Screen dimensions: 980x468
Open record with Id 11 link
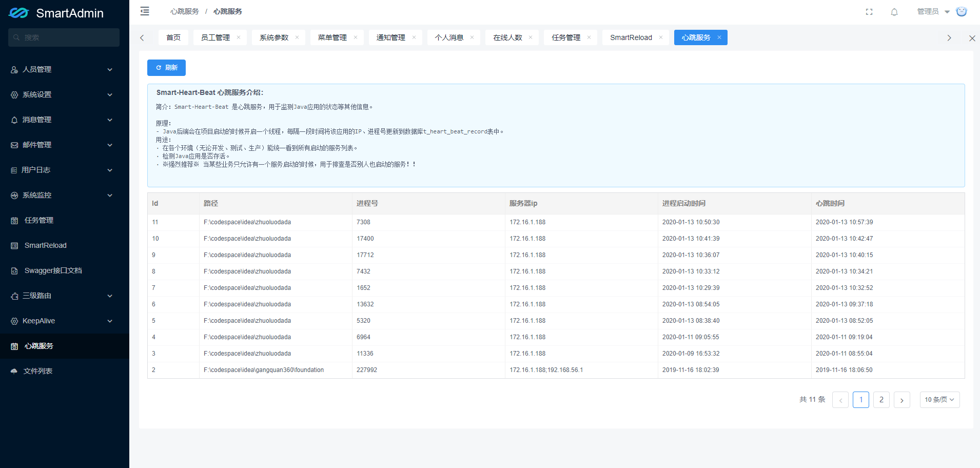[155, 222]
